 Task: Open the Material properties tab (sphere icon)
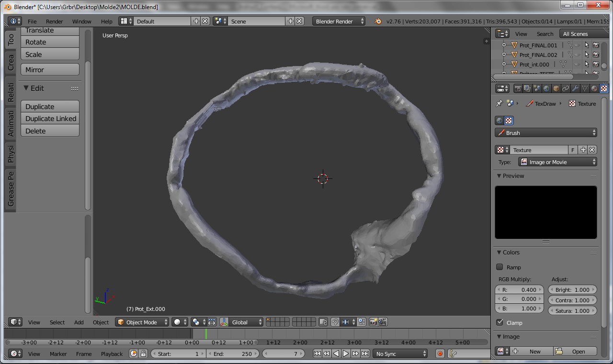click(x=594, y=88)
